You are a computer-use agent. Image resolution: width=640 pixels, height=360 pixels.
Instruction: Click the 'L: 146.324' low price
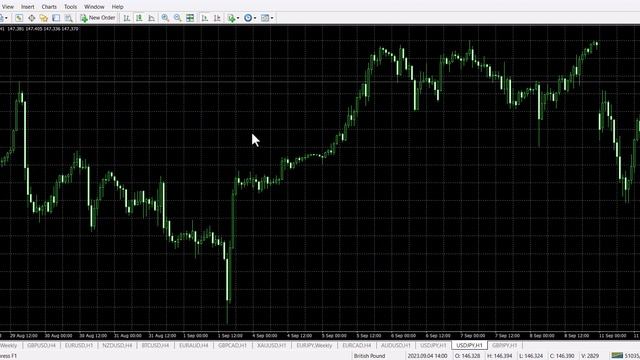[x=531, y=356]
